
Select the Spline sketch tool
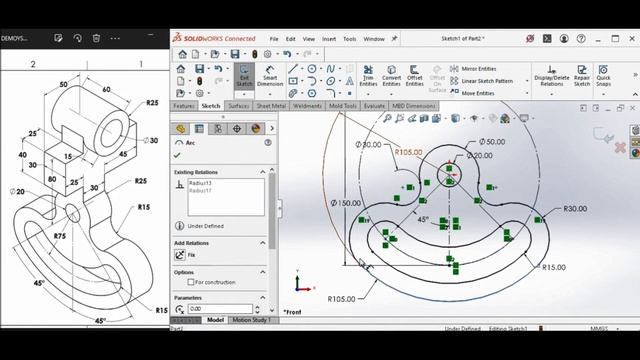pos(331,69)
